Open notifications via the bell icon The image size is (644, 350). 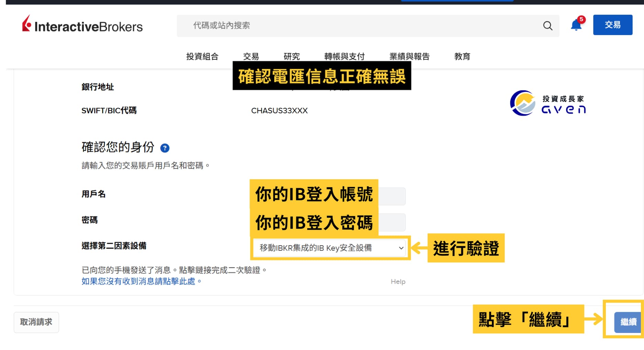click(576, 25)
